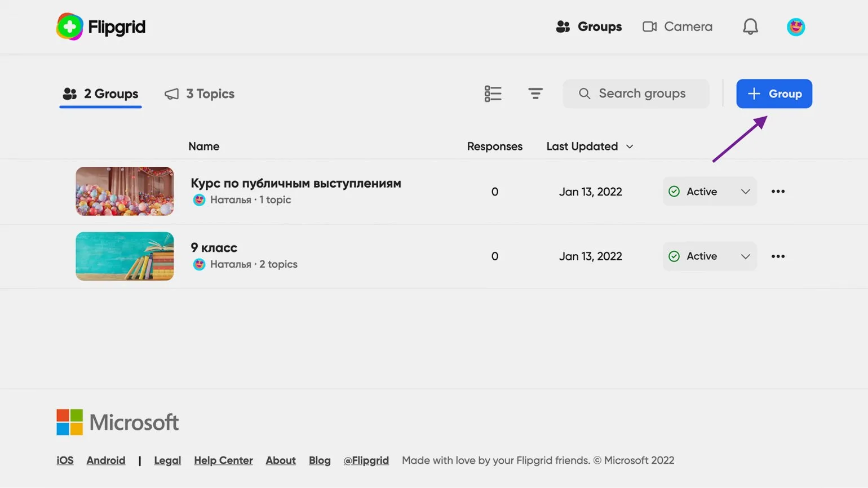
Task: Open more options for 9 класс group
Action: click(x=778, y=256)
